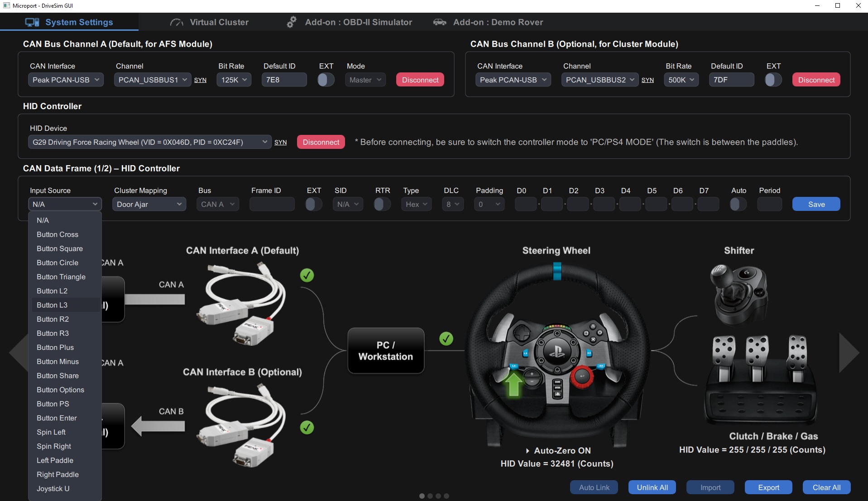
Task: Open the 125K bit rate dropdown
Action: point(234,80)
